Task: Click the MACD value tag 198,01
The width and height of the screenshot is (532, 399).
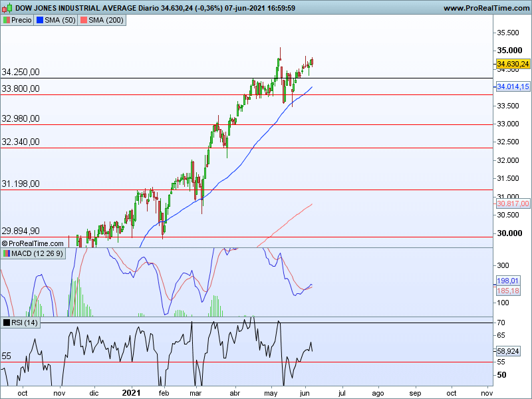Action: tap(508, 281)
